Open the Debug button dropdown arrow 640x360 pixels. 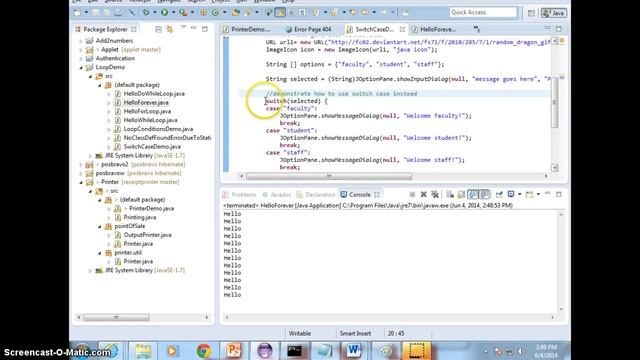(154, 13)
